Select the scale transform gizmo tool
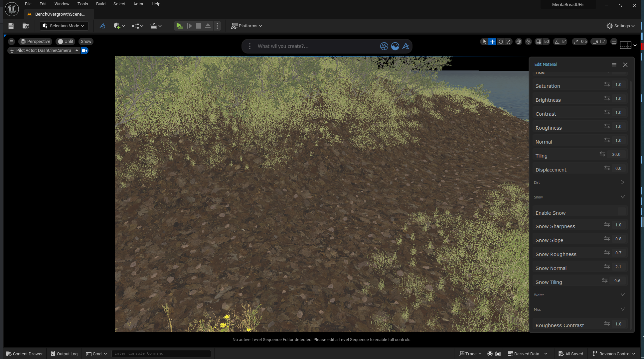Image resolution: width=644 pixels, height=359 pixels. 508,42
